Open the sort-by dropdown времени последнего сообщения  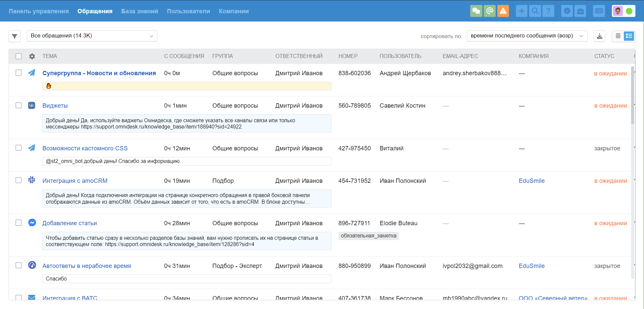tap(527, 36)
